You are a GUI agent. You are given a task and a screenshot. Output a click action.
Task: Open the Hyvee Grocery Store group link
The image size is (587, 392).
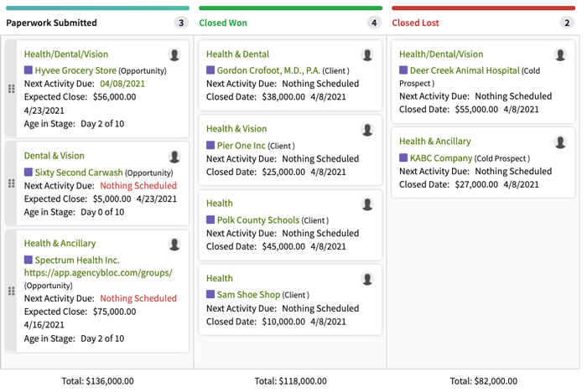click(x=75, y=70)
